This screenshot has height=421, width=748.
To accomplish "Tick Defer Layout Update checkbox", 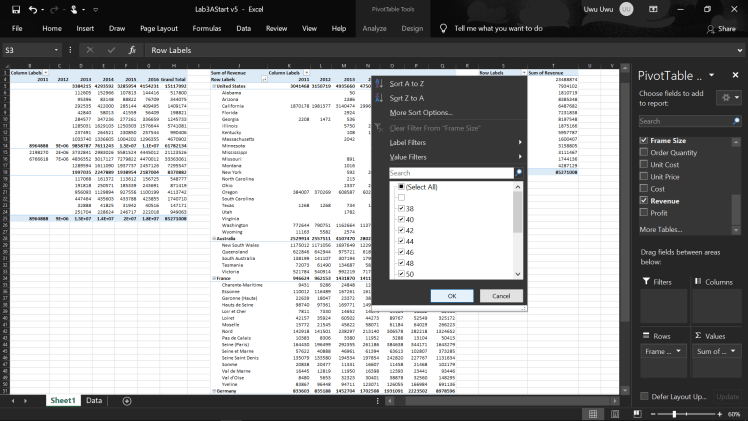I will [x=643, y=397].
